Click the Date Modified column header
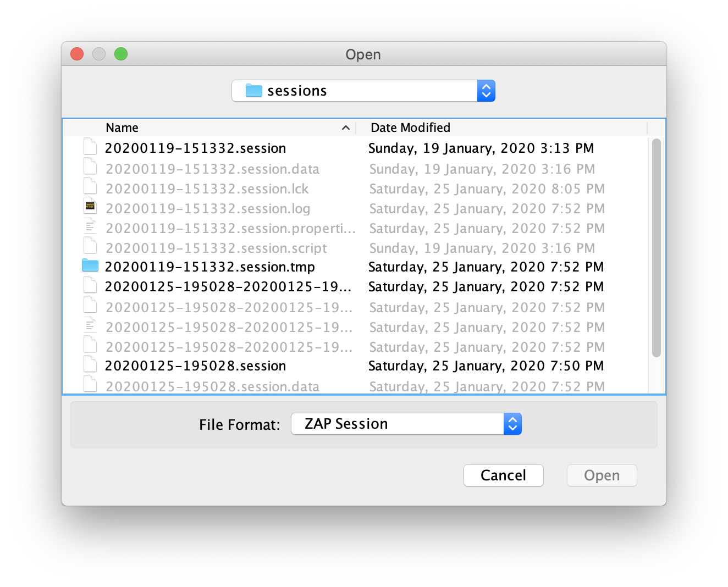Image resolution: width=728 pixels, height=587 pixels. (411, 128)
